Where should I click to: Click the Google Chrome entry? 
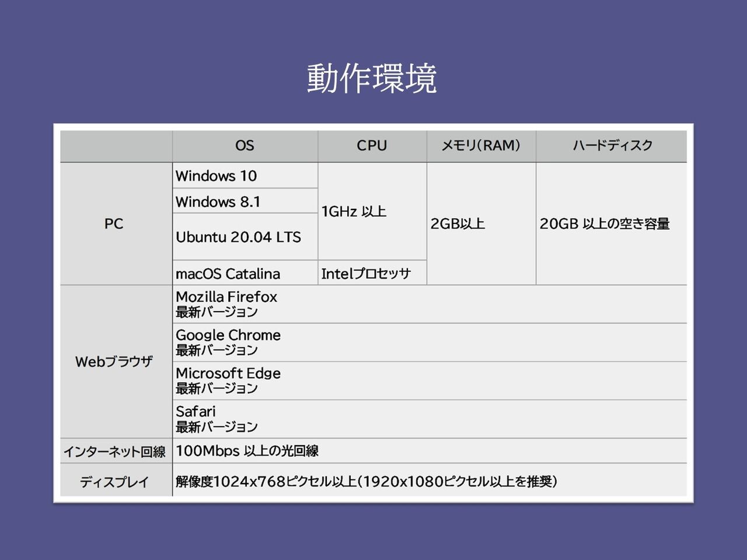430,342
